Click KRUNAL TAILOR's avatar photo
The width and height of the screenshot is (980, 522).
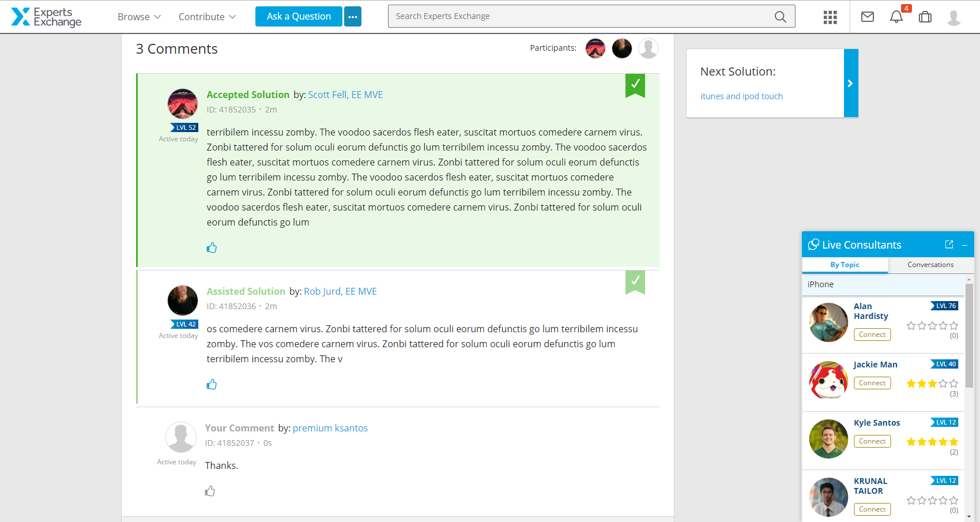coord(828,497)
